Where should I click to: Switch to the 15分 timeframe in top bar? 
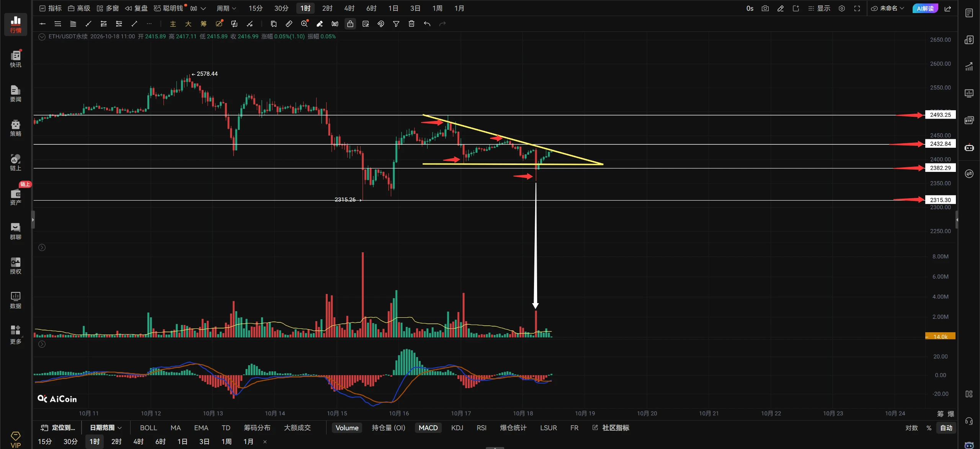[255, 8]
